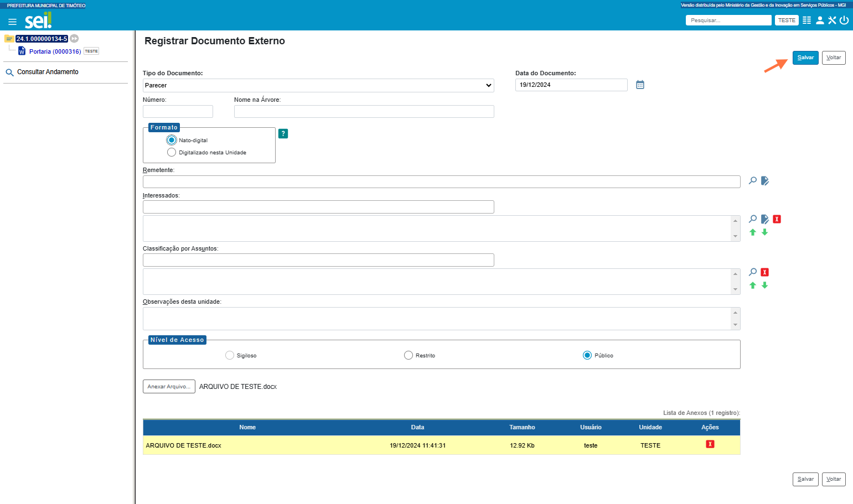This screenshot has width=853, height=504.
Task: Set access level to Restrito
Action: (409, 355)
